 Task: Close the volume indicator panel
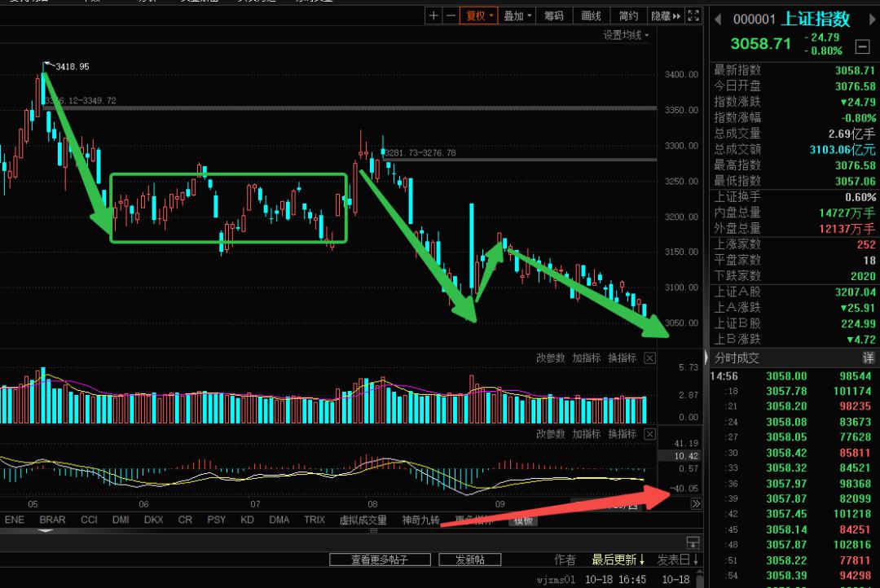(x=649, y=358)
